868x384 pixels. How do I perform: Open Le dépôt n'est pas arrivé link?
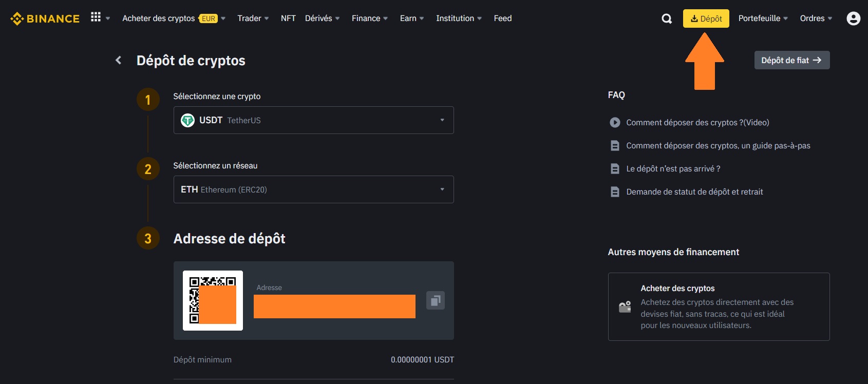673,169
